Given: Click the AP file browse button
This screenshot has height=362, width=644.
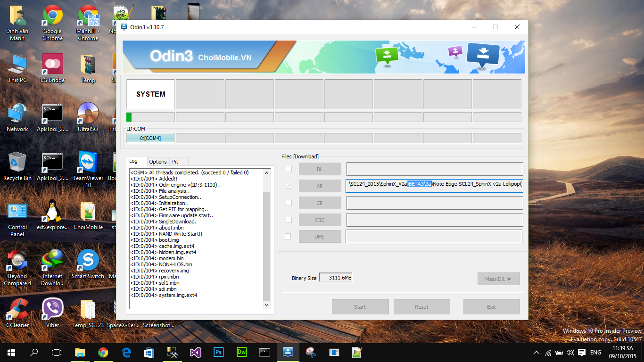Looking at the screenshot, I should [x=320, y=186].
